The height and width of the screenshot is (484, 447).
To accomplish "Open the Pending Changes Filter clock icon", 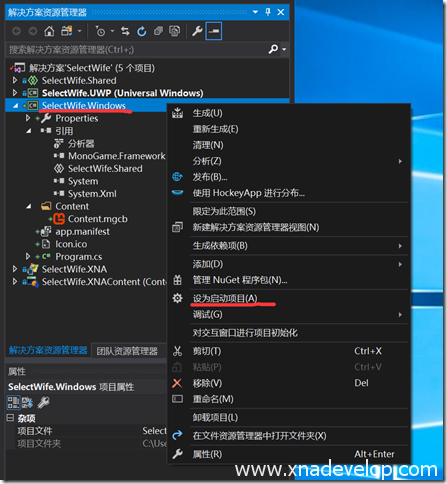I will pos(100,31).
